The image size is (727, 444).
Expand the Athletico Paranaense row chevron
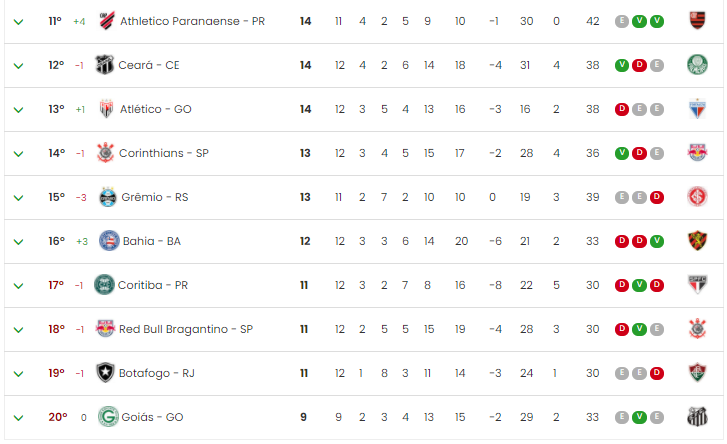[18, 22]
